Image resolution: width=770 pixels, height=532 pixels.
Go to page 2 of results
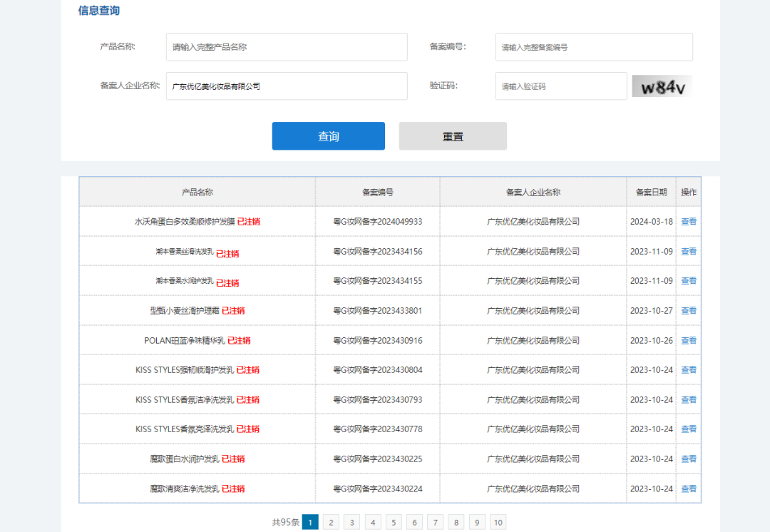(x=331, y=523)
